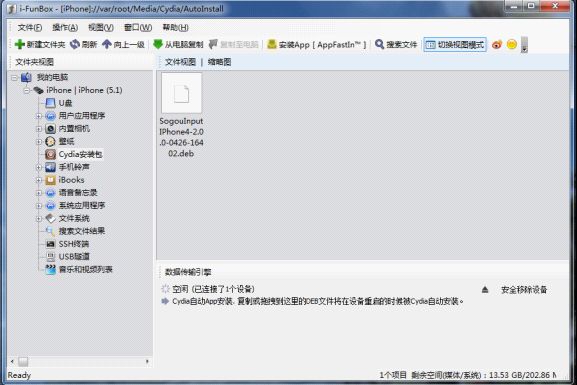Click the Refresh (刷新) toolbar icon

click(x=75, y=45)
